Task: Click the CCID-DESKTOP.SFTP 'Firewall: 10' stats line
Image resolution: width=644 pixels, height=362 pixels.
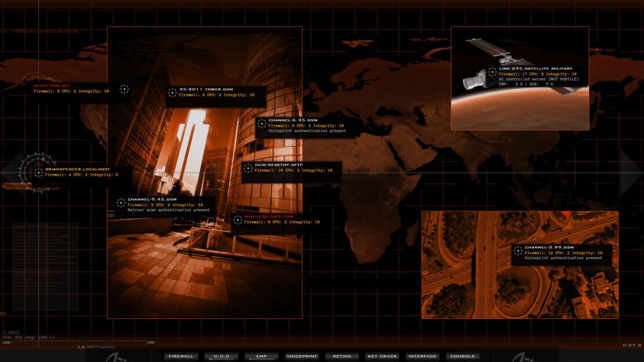Action: 293,170
